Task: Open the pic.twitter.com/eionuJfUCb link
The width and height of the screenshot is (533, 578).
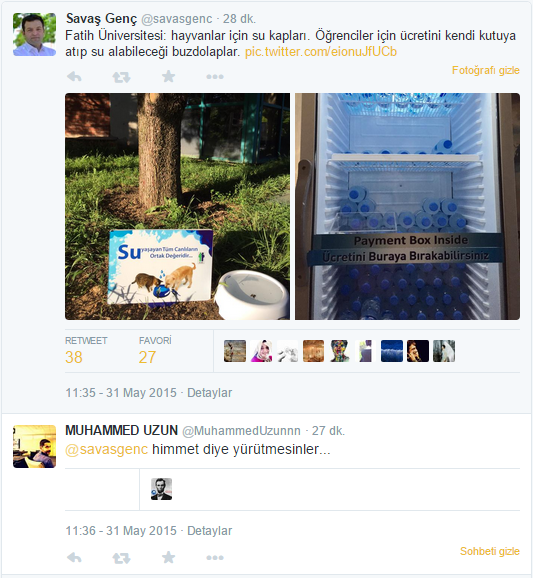Action: (321, 52)
